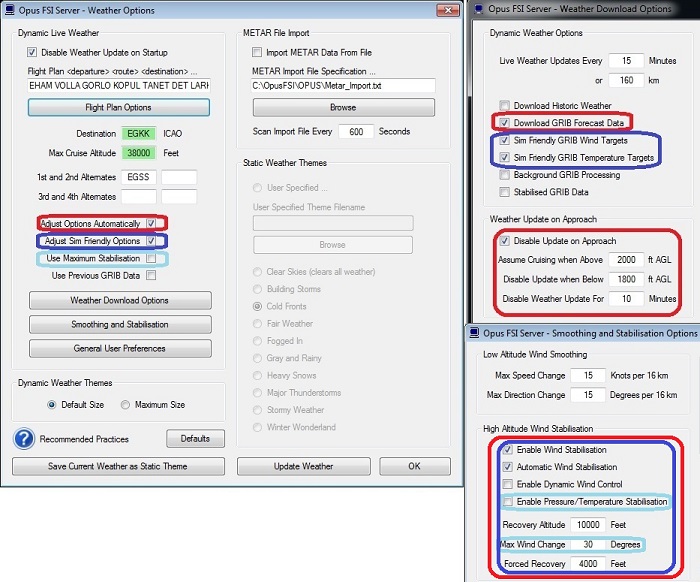The height and width of the screenshot is (582, 700).
Task: Click Smoothing and Stabilisation window title icon
Action: click(474, 333)
